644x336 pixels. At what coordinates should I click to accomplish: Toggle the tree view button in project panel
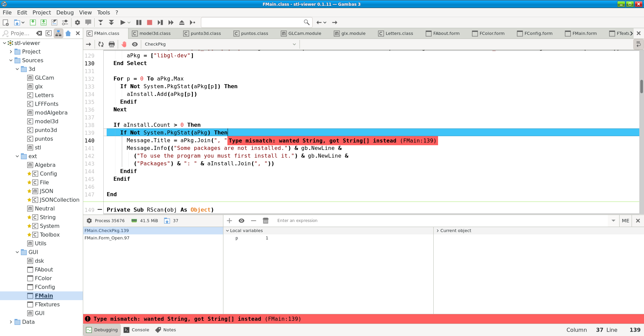point(58,33)
